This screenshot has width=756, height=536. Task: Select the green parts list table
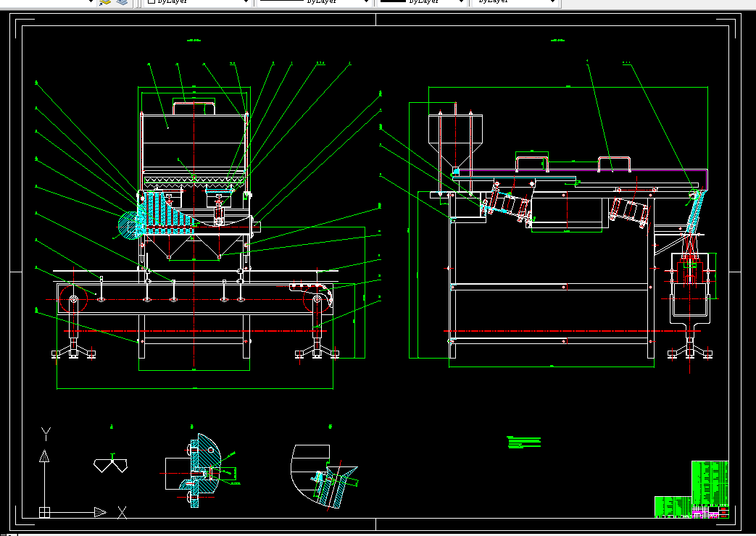pyautogui.click(x=710, y=483)
